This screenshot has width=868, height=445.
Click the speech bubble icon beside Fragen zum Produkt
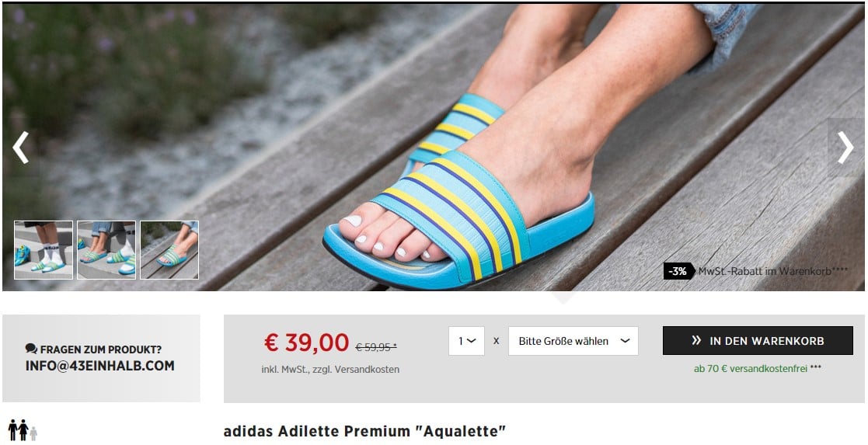click(x=32, y=349)
